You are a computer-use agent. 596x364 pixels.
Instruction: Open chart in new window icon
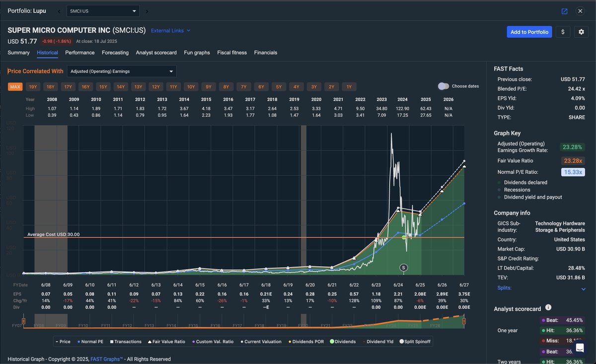click(x=564, y=11)
